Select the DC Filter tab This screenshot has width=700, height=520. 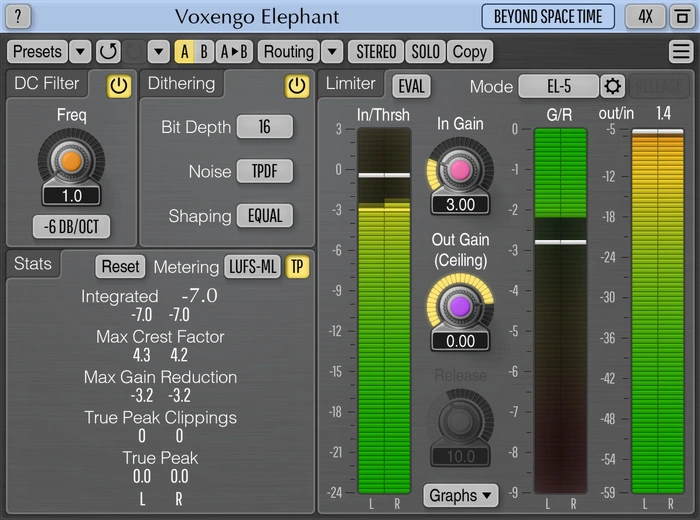point(47,83)
